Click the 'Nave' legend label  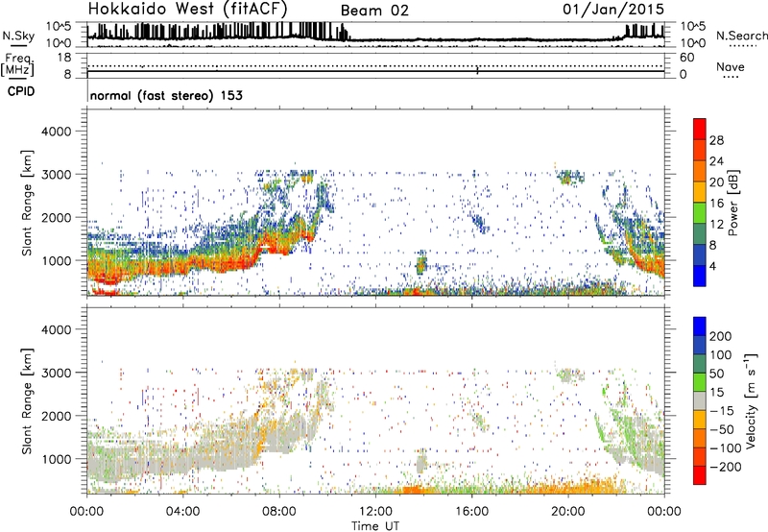[731, 66]
